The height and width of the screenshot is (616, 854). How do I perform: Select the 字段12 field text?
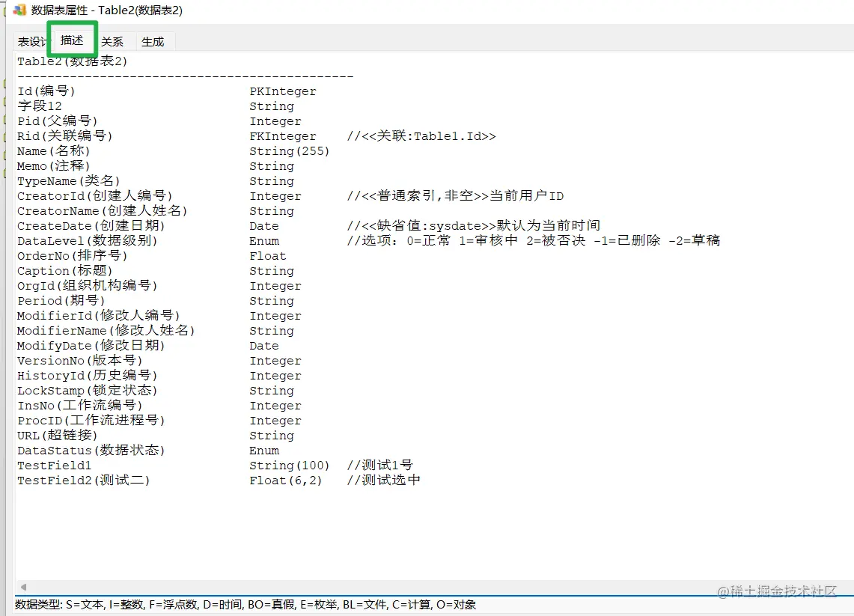pyautogui.click(x=40, y=106)
